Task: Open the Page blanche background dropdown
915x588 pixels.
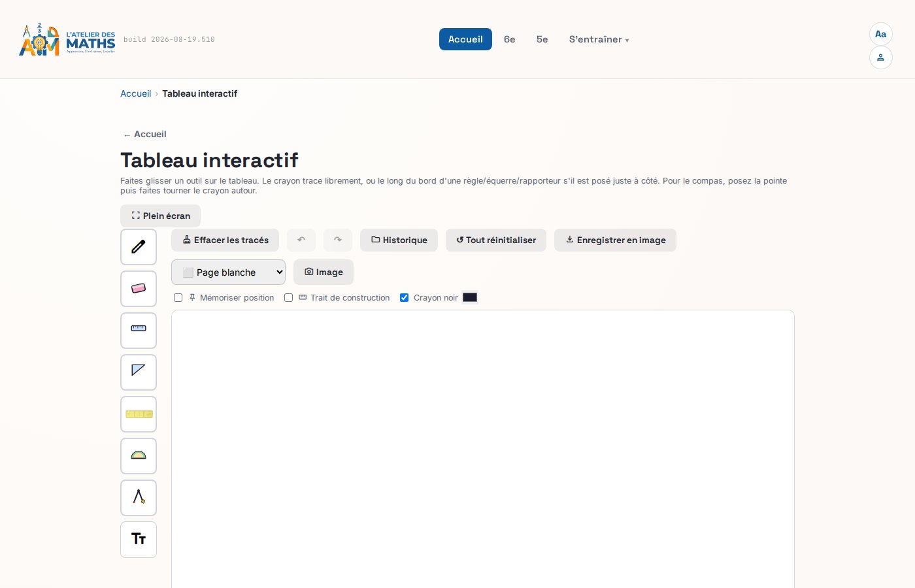Action: click(228, 272)
